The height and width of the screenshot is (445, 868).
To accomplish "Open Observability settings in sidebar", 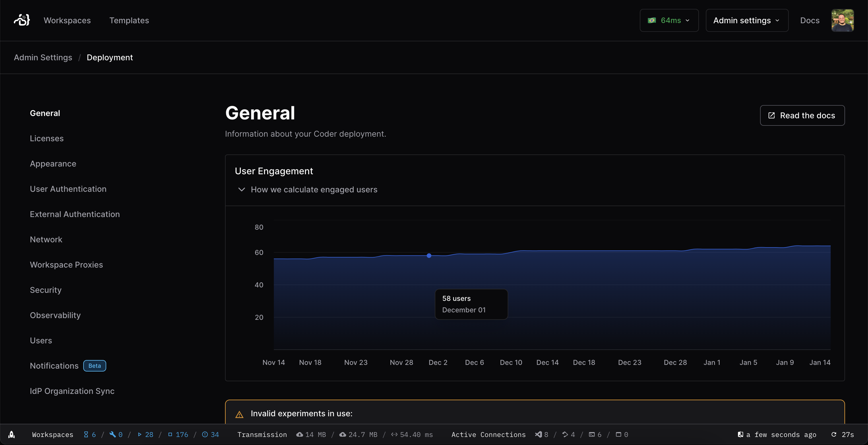I will (x=55, y=316).
